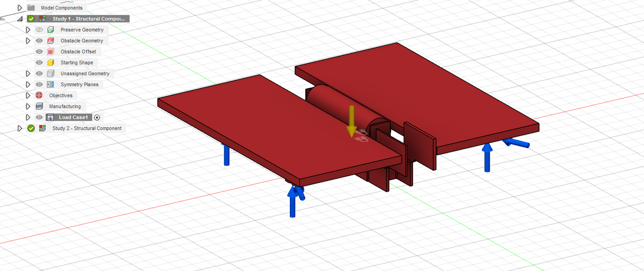
Task: Toggle the Load Case1 eye icon
Action: [x=39, y=117]
